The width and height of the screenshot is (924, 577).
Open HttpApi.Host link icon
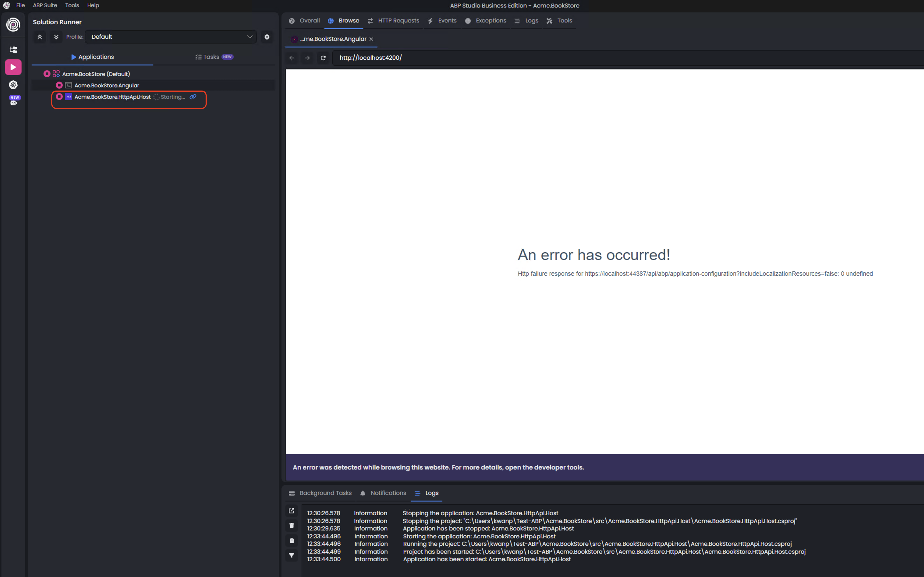click(x=193, y=96)
